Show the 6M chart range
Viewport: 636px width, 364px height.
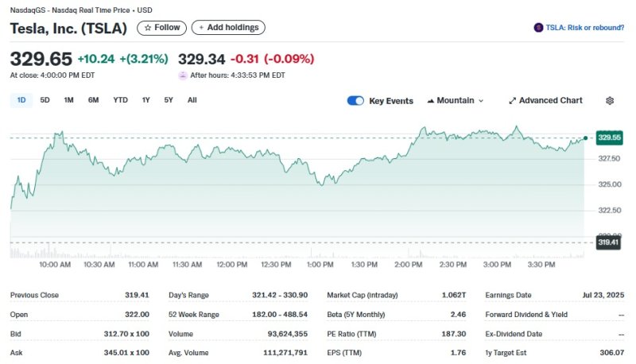[x=94, y=100]
